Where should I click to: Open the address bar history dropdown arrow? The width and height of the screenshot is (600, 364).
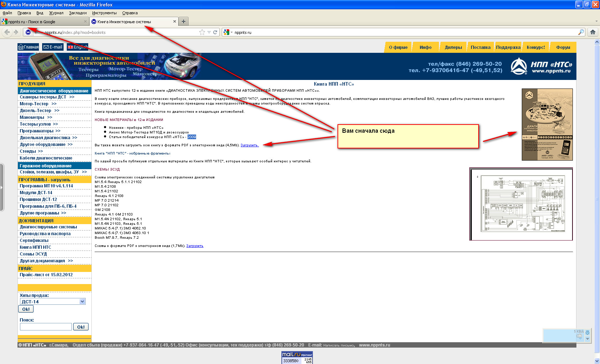209,32
